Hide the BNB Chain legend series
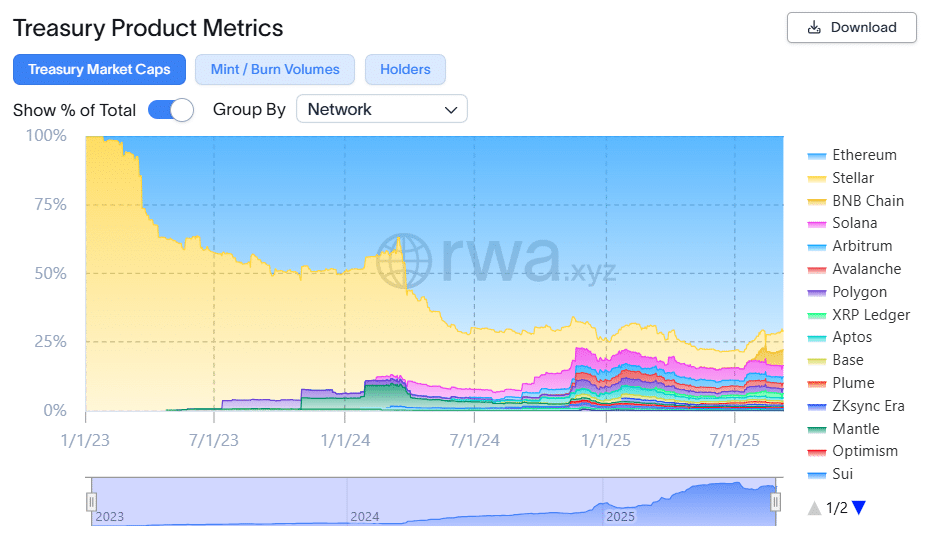929x533 pixels. point(867,201)
